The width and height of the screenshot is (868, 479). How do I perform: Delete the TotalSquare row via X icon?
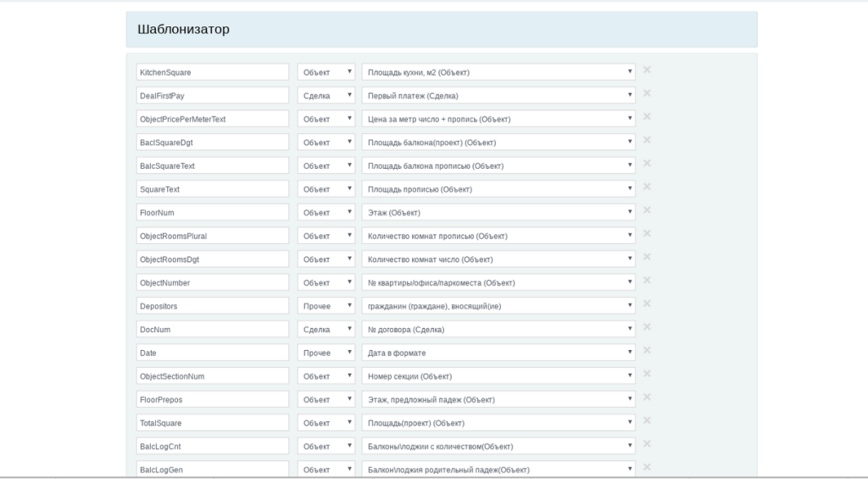(647, 421)
